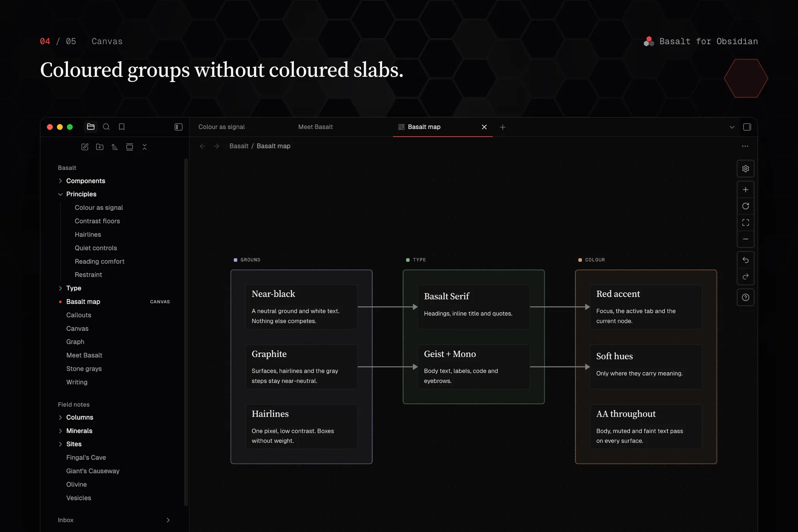This screenshot has width=798, height=532.
Task: Open the tab list dropdown chevron
Action: click(x=732, y=127)
